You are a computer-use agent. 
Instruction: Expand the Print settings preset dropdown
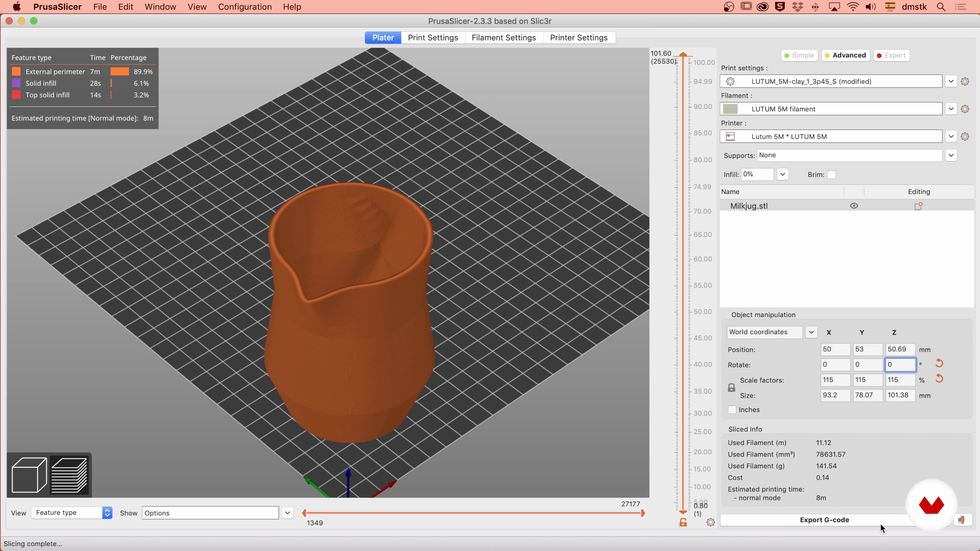tap(951, 81)
